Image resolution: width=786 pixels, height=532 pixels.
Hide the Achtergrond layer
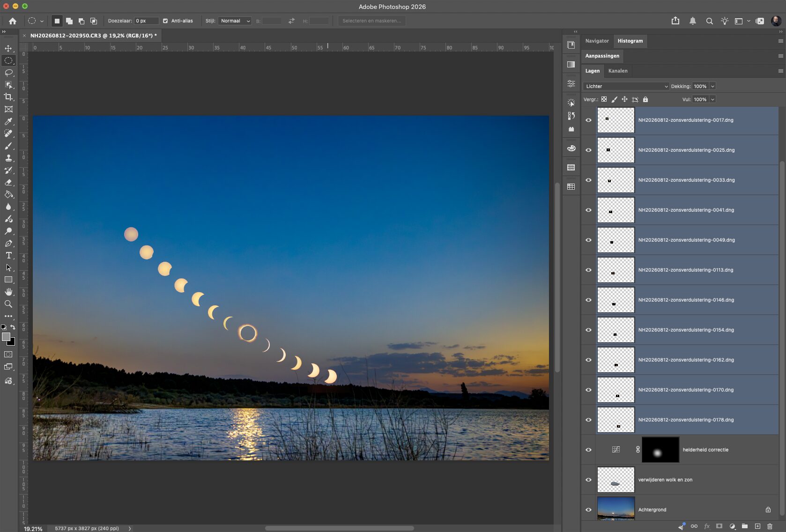(588, 510)
